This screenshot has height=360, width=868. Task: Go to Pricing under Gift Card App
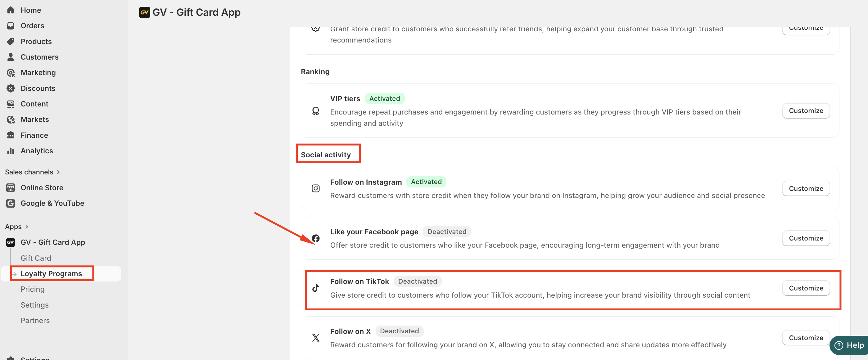32,289
